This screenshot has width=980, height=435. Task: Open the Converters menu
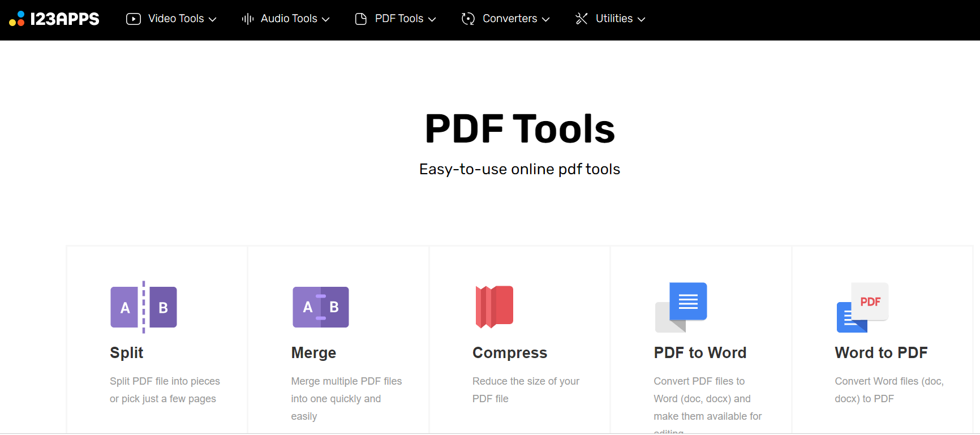pos(506,19)
